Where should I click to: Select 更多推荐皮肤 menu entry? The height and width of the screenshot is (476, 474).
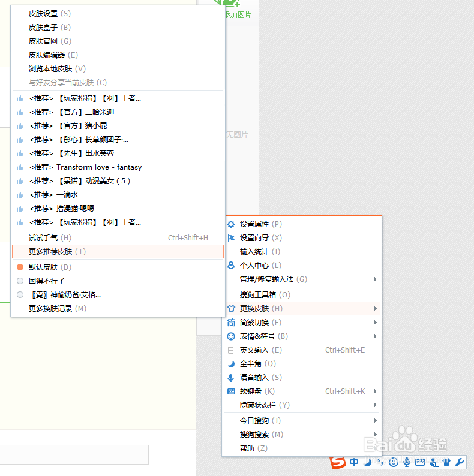click(118, 252)
